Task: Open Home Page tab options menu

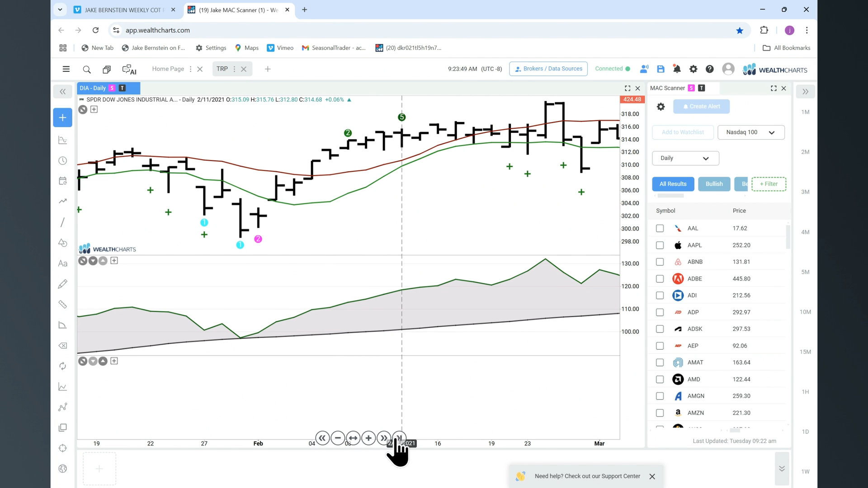Action: pyautogui.click(x=190, y=69)
